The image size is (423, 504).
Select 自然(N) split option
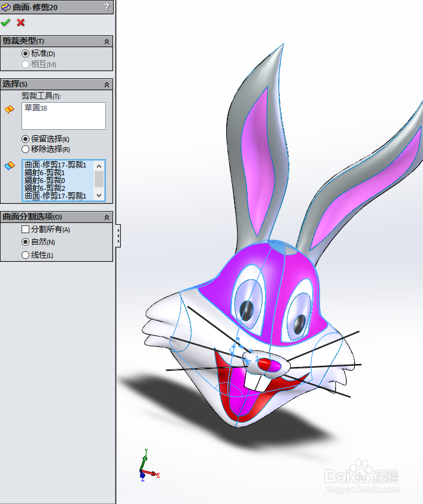[25, 242]
